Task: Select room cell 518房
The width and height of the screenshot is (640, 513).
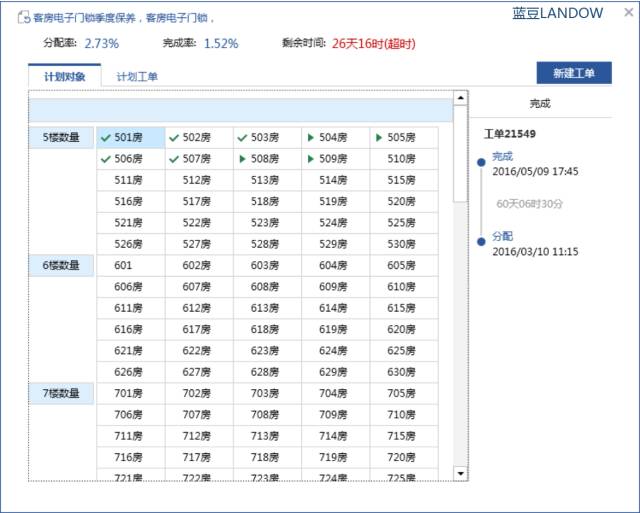Action: point(267,201)
